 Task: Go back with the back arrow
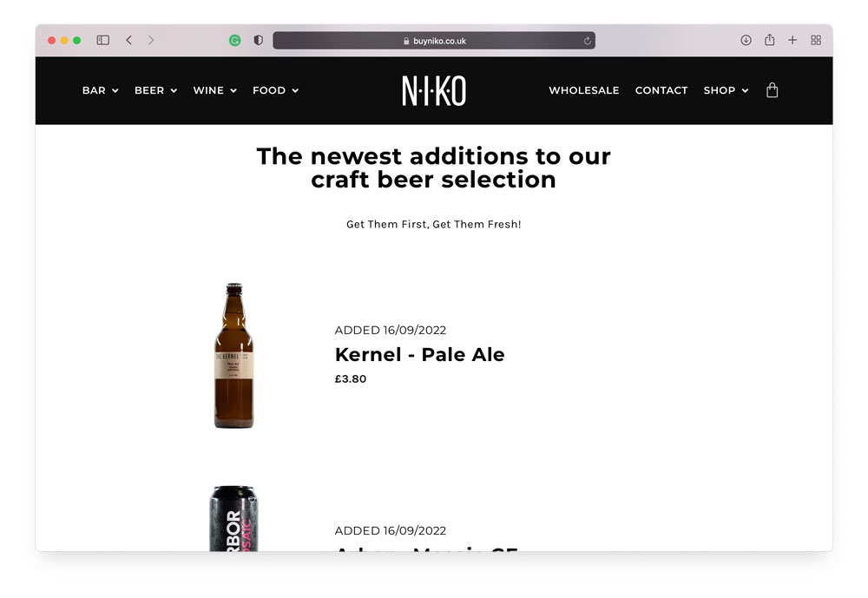click(129, 40)
